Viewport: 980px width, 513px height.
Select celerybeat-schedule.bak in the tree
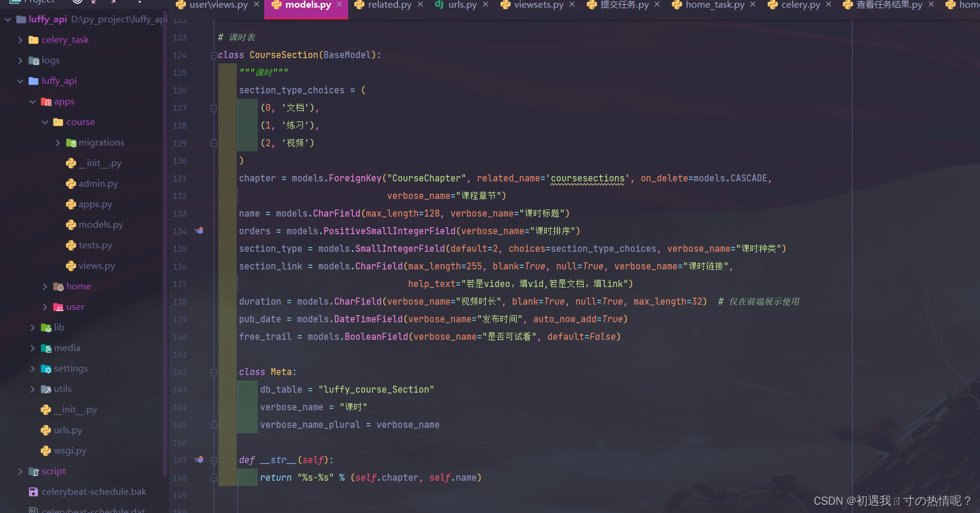click(x=94, y=492)
